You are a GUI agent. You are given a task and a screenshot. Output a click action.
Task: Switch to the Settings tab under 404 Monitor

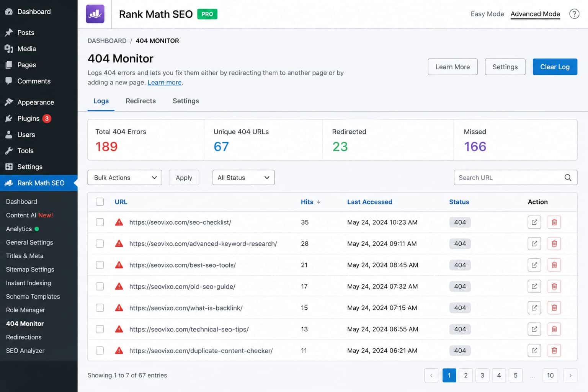(186, 101)
